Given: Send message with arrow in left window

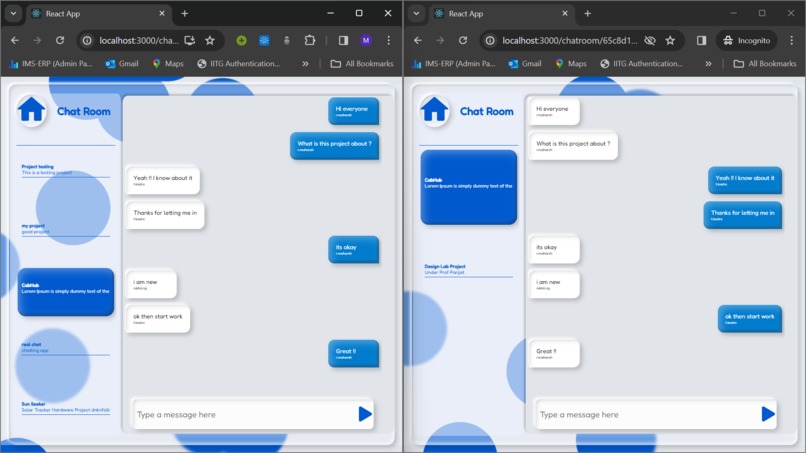Looking at the screenshot, I should (365, 414).
